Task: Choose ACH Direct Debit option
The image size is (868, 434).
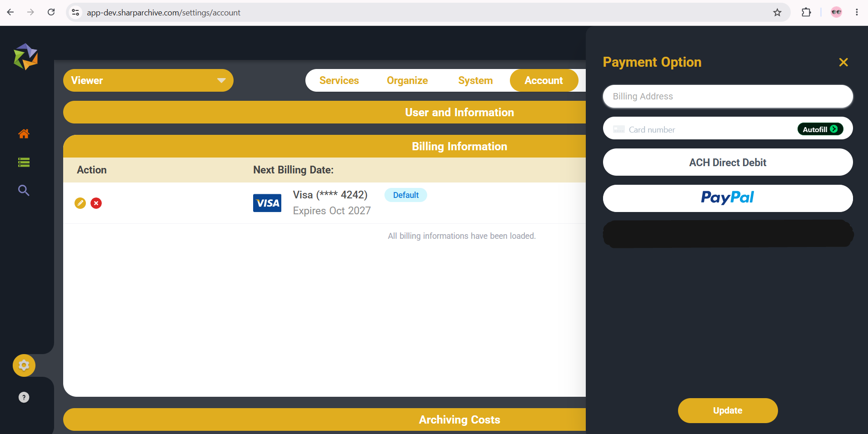Action: tap(728, 162)
